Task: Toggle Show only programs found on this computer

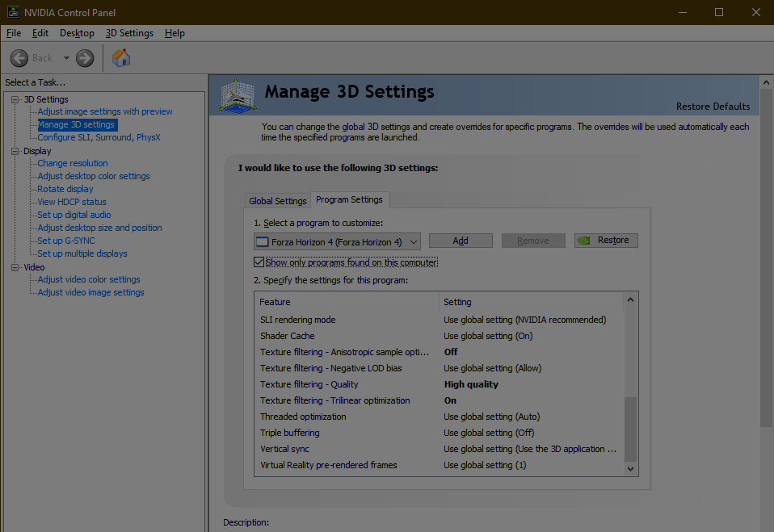Action: (x=259, y=262)
